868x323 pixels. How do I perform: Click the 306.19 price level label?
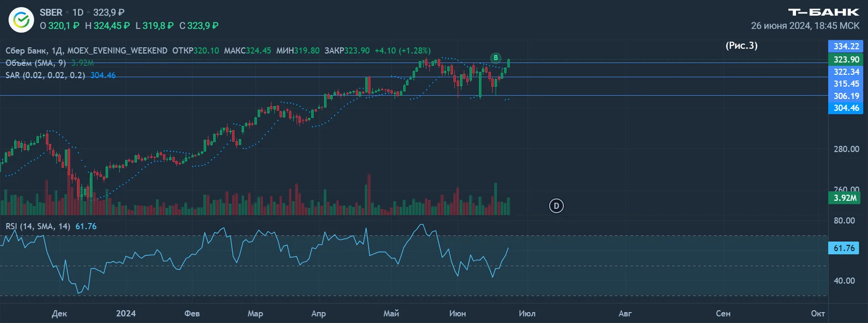click(x=846, y=96)
